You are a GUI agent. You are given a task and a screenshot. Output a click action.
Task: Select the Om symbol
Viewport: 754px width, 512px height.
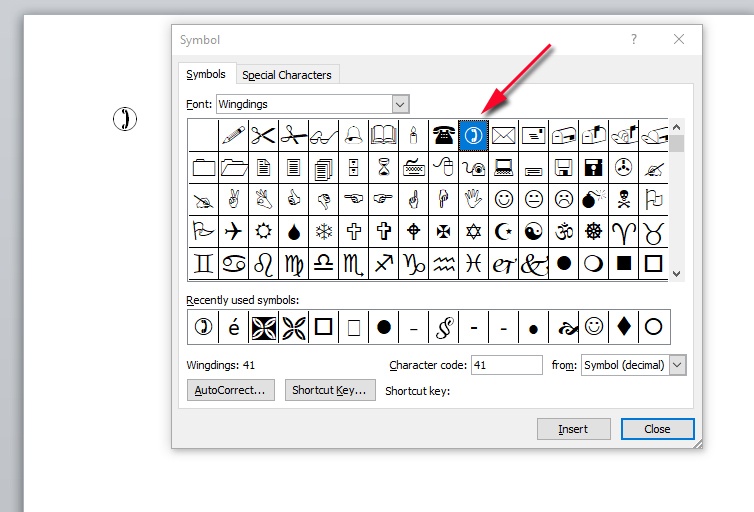pyautogui.click(x=564, y=231)
